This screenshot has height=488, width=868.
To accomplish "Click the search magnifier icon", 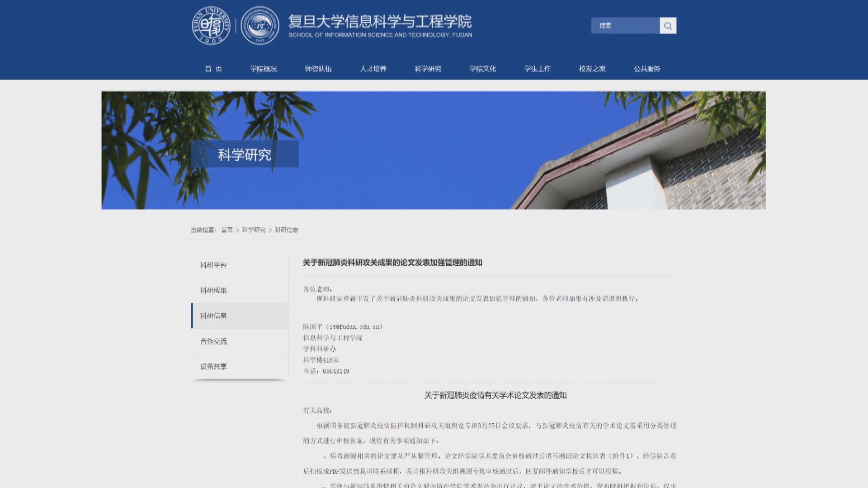I will (x=668, y=26).
